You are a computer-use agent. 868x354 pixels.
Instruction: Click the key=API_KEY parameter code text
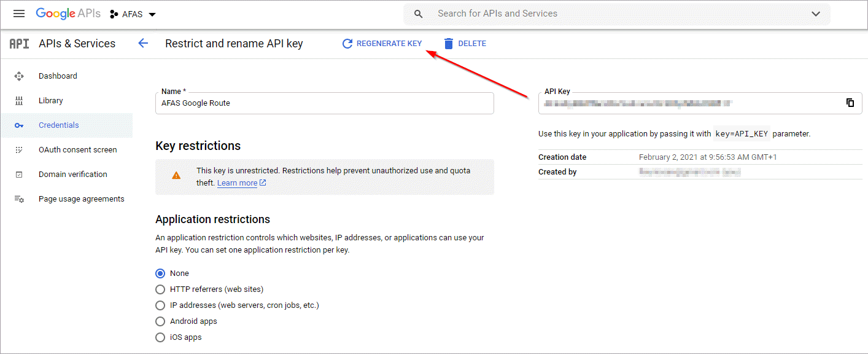pyautogui.click(x=742, y=134)
